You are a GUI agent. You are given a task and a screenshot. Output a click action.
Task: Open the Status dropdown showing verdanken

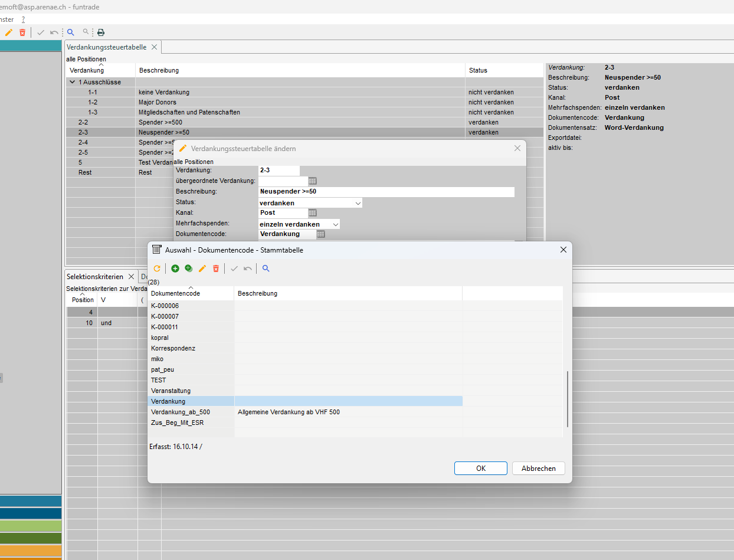[x=358, y=203]
